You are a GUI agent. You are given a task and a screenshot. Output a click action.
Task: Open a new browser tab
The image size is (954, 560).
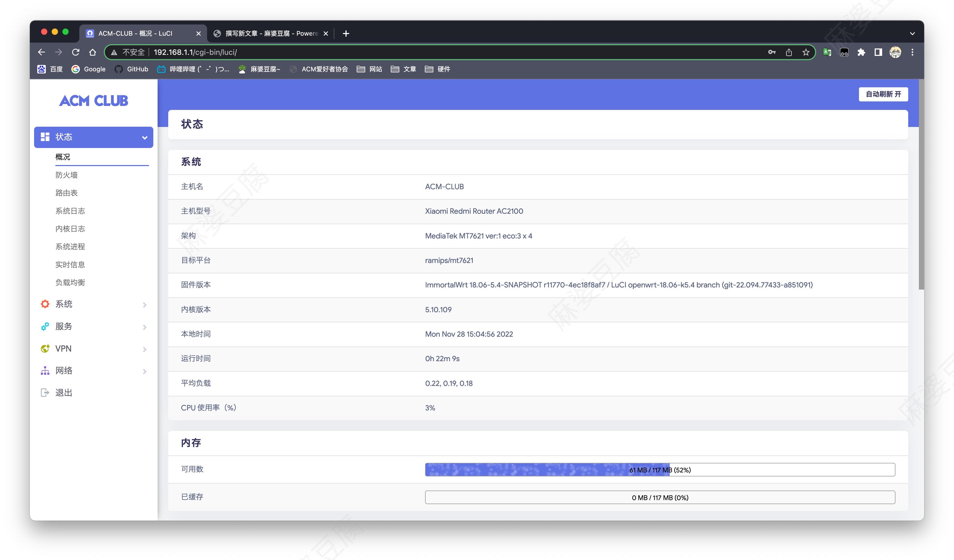pyautogui.click(x=346, y=34)
